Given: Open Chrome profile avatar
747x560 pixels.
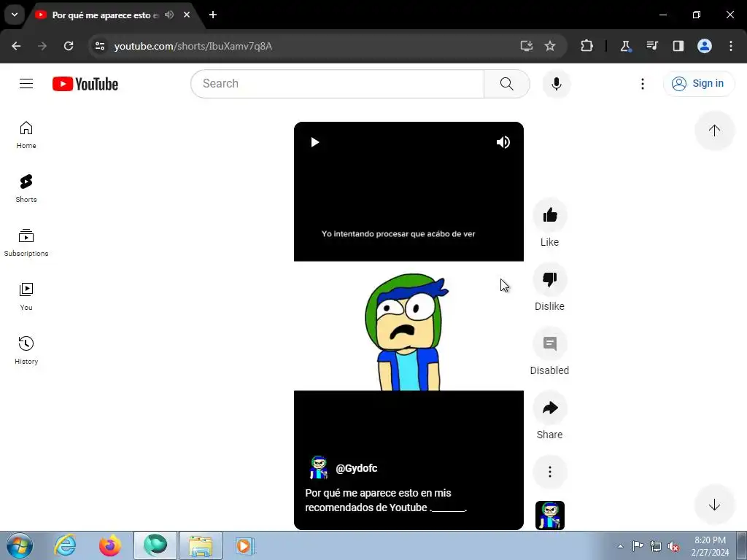Looking at the screenshot, I should point(705,46).
